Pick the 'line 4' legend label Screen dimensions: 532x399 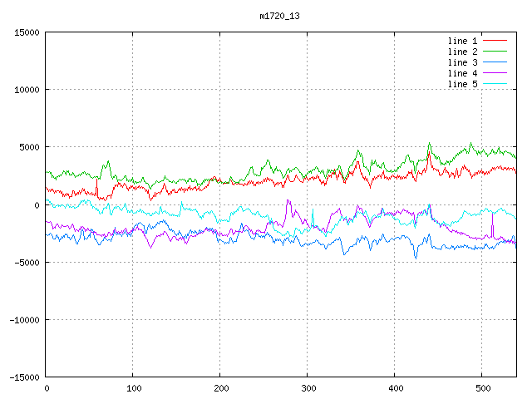pyautogui.click(x=463, y=73)
